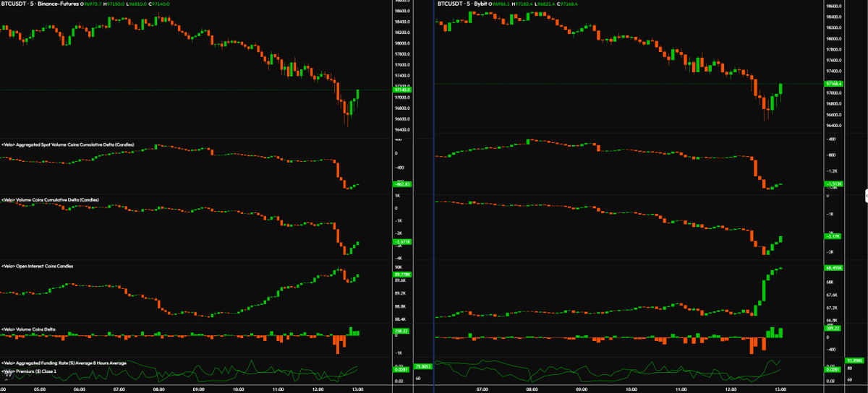
Task: Click the 05:00 time axis label
Action: (41, 389)
